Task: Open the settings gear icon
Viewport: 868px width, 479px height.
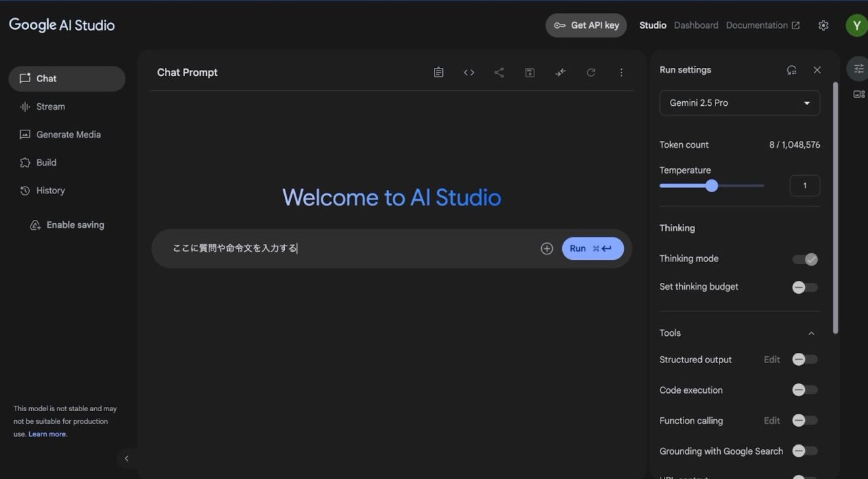Action: [x=823, y=25]
